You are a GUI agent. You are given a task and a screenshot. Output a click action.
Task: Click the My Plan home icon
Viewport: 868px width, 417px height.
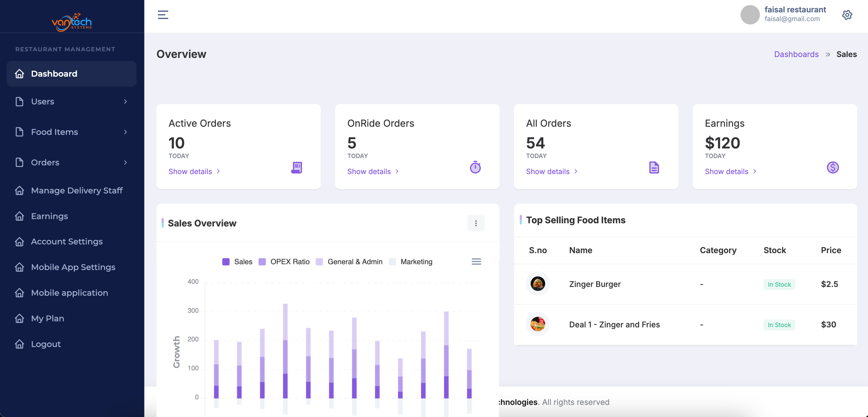coord(20,318)
